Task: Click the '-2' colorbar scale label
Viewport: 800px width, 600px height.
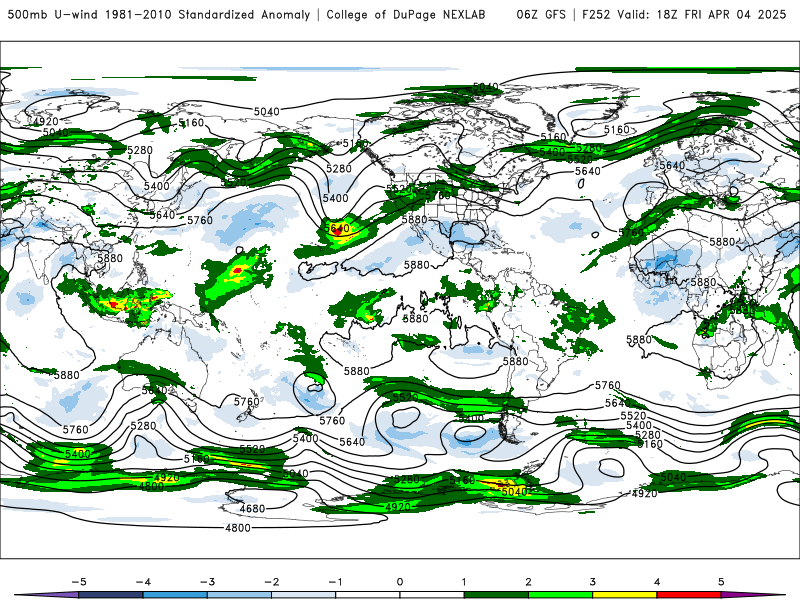Action: click(x=271, y=582)
